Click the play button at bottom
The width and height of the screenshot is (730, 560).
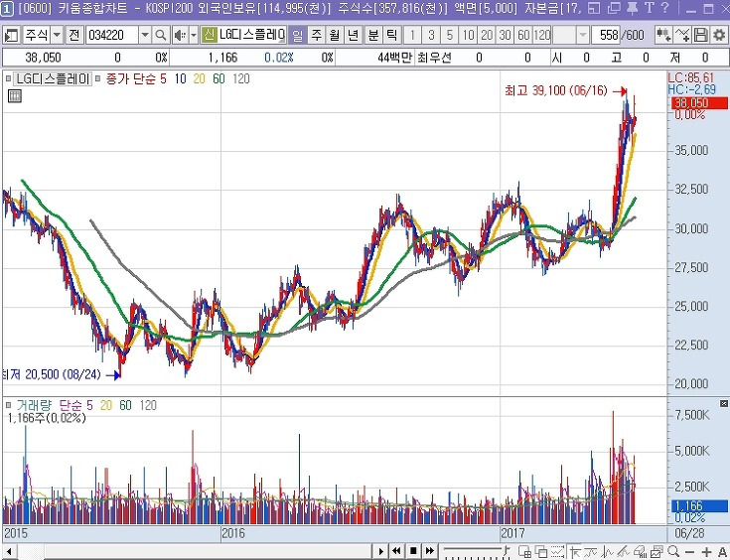coord(380,551)
